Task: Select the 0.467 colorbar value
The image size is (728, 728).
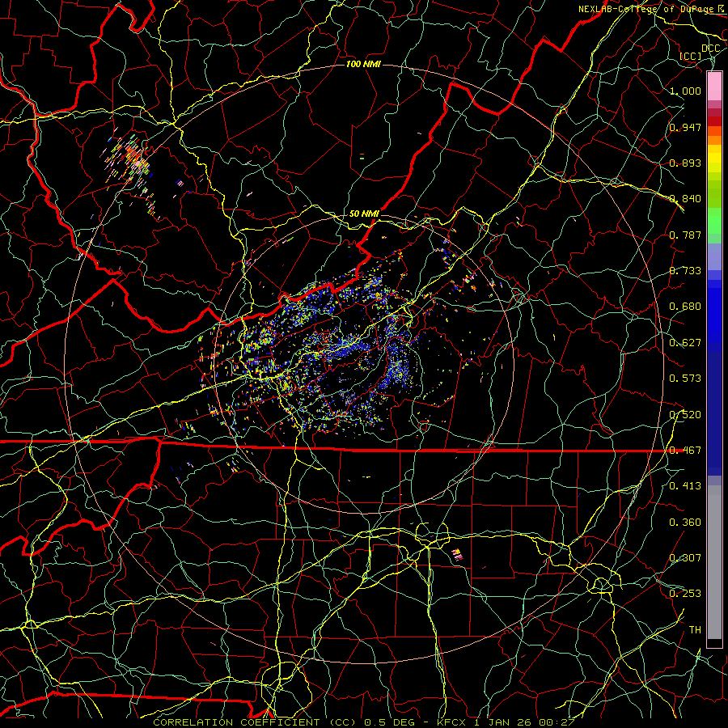Action: tap(685, 450)
